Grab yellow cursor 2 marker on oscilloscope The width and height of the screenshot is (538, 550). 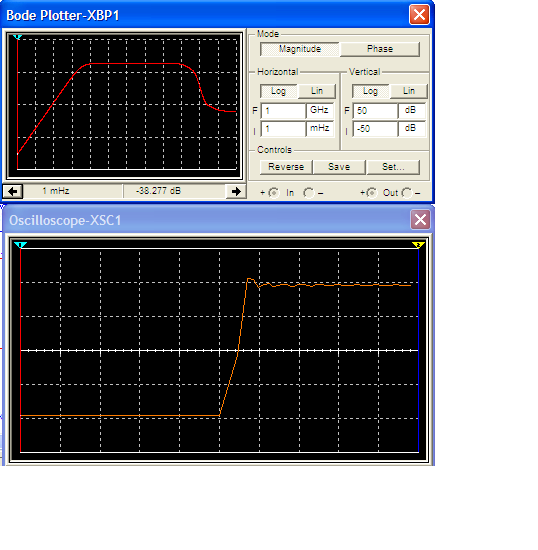(x=418, y=245)
